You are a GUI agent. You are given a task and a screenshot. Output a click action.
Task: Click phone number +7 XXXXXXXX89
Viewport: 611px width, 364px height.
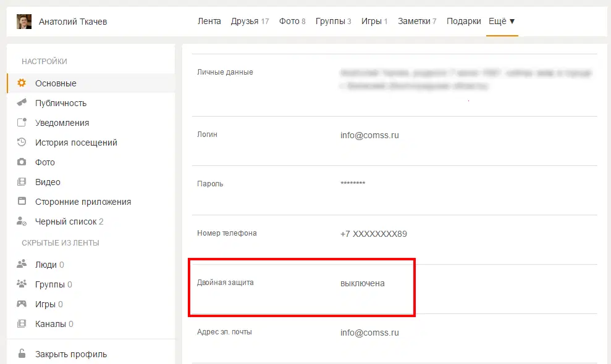tap(373, 234)
